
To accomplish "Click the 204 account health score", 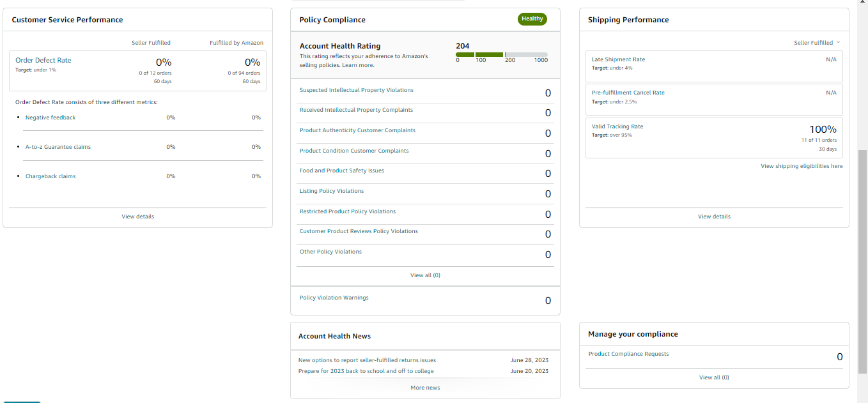I will [463, 46].
